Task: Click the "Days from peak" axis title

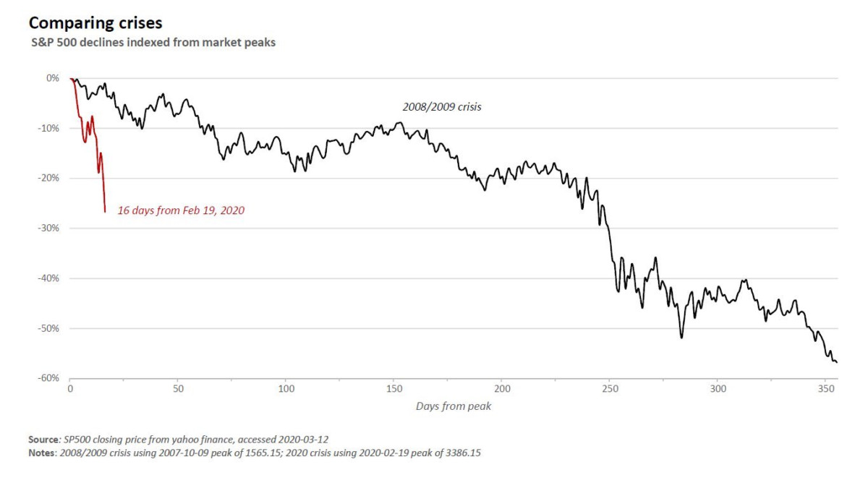Action: pyautogui.click(x=454, y=406)
